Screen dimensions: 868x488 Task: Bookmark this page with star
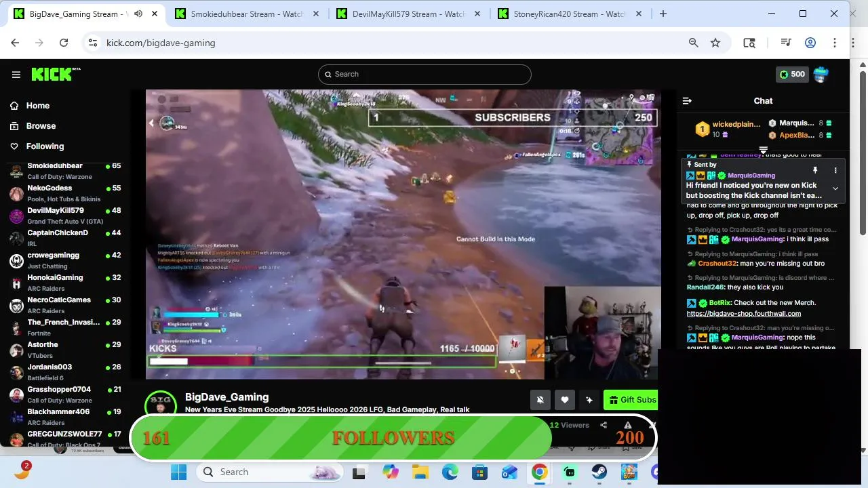(x=715, y=43)
